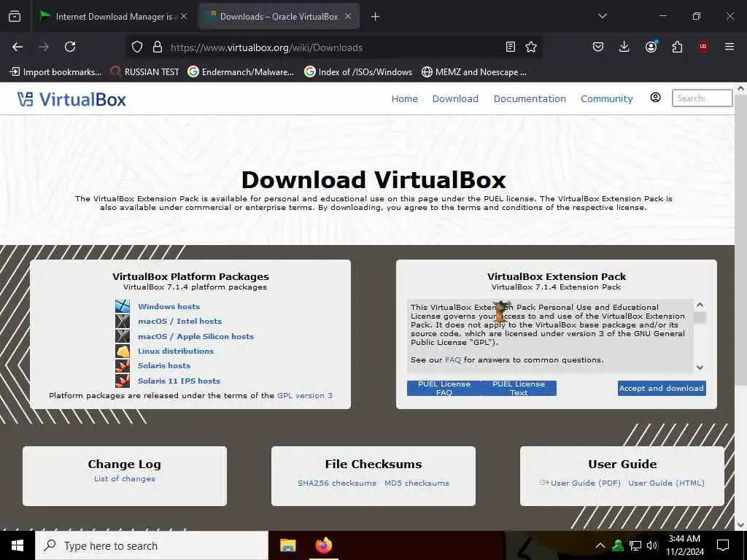Open Linux distributions link

tap(176, 351)
